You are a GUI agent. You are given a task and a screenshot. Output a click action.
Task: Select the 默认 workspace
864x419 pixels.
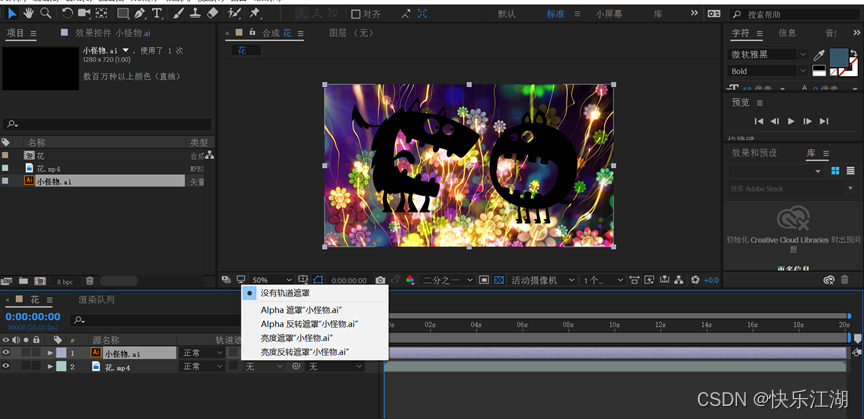[x=506, y=14]
